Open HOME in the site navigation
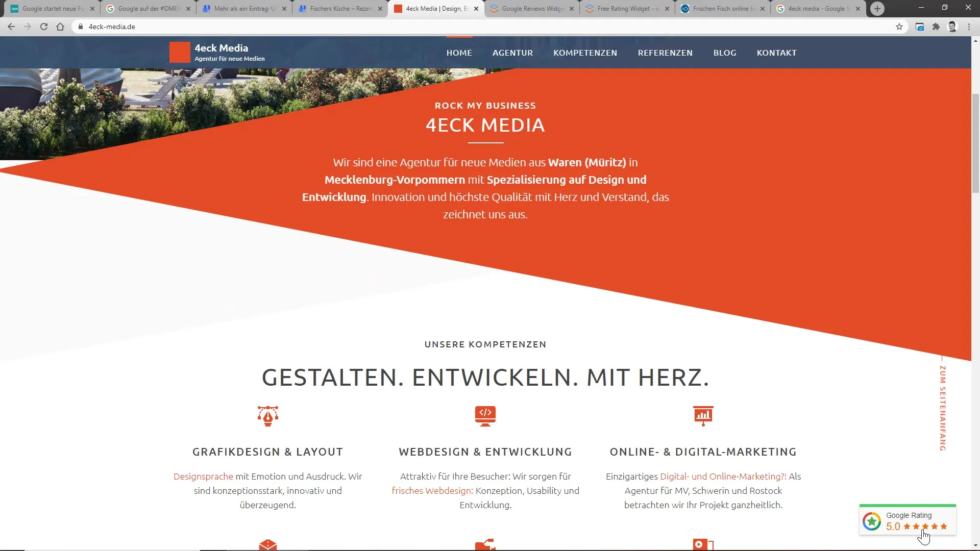 [459, 53]
